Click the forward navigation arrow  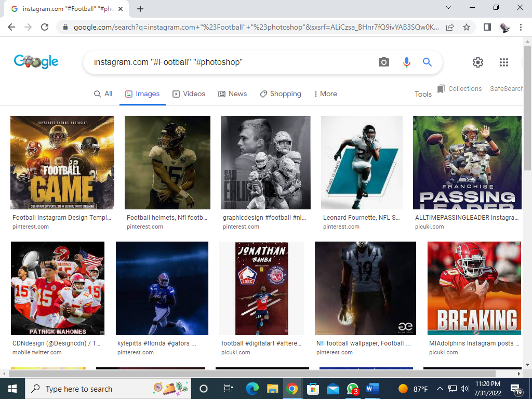28,27
